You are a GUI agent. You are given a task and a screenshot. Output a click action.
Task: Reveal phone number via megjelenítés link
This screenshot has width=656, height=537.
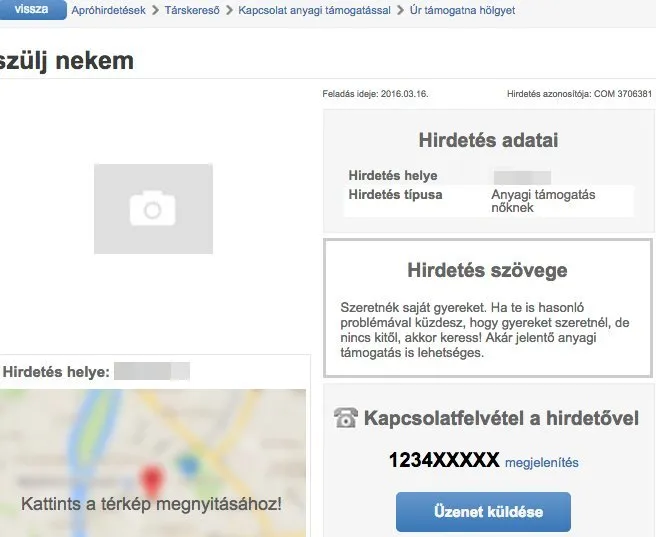click(x=542, y=463)
